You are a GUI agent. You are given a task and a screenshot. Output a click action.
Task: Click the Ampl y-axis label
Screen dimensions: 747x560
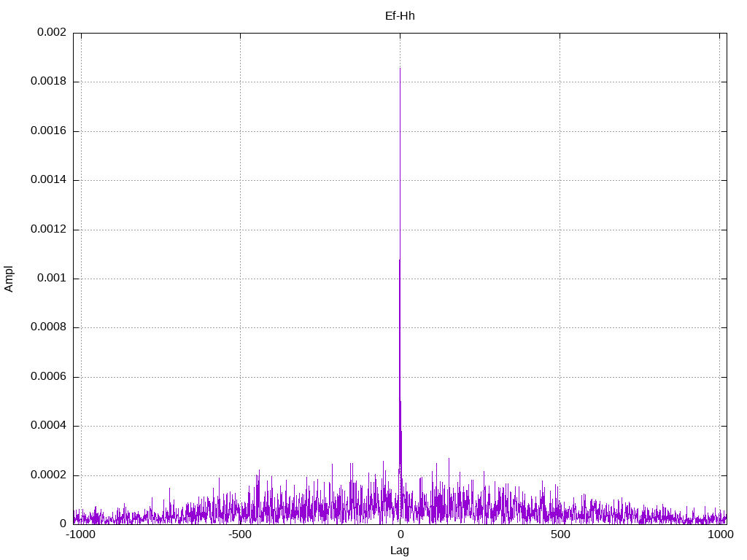(9, 278)
